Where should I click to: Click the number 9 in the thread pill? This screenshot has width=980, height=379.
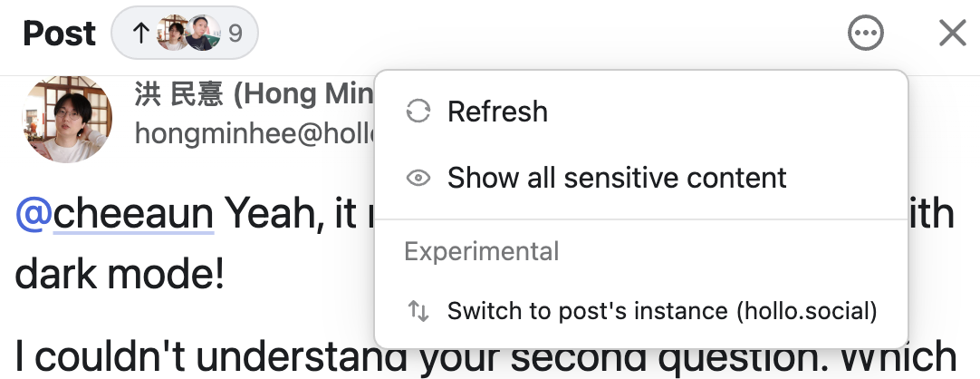(x=235, y=33)
